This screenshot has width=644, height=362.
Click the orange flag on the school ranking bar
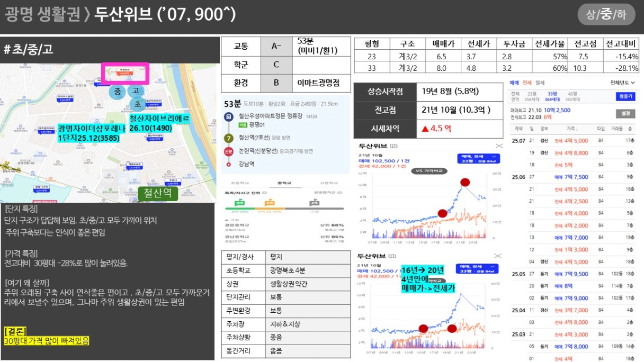click(269, 202)
